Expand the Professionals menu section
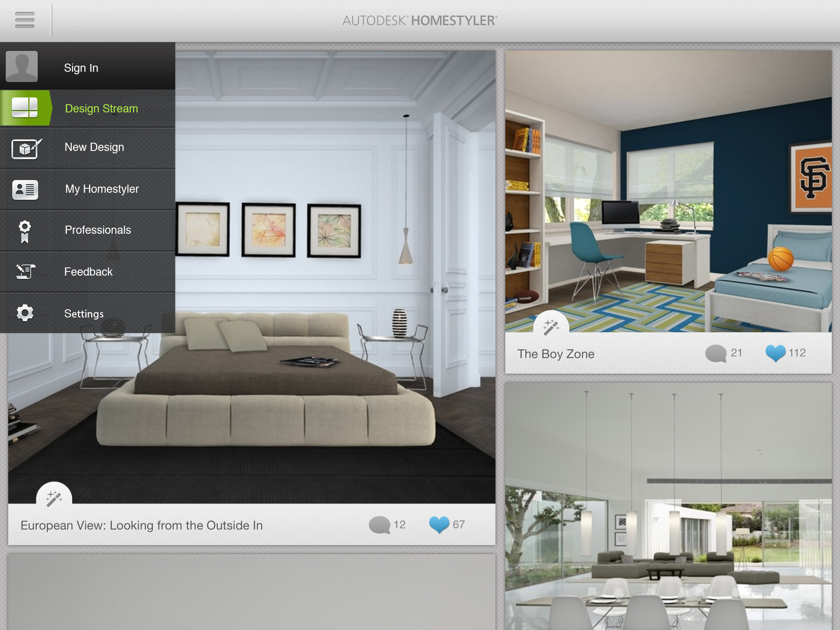The width and height of the screenshot is (840, 630). 89,229
